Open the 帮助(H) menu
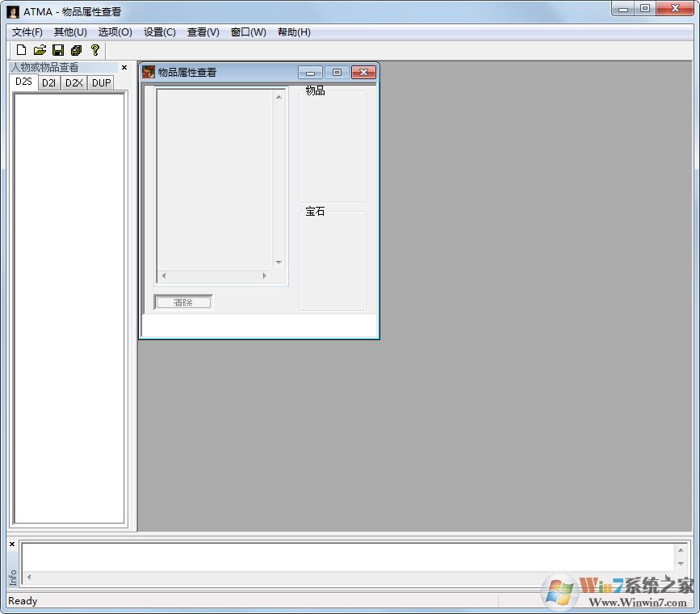Viewport: 700px width, 614px height. (x=294, y=32)
